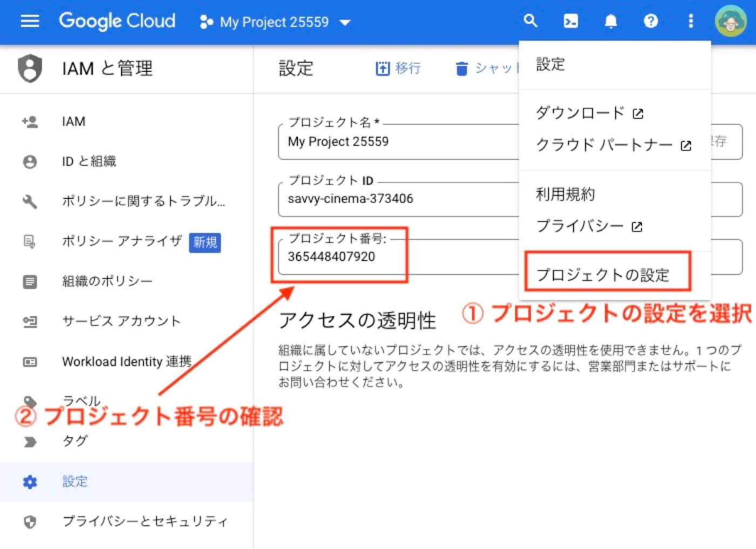Open the hamburger navigation menu
This screenshot has height=549, width=756.
pyautogui.click(x=30, y=22)
